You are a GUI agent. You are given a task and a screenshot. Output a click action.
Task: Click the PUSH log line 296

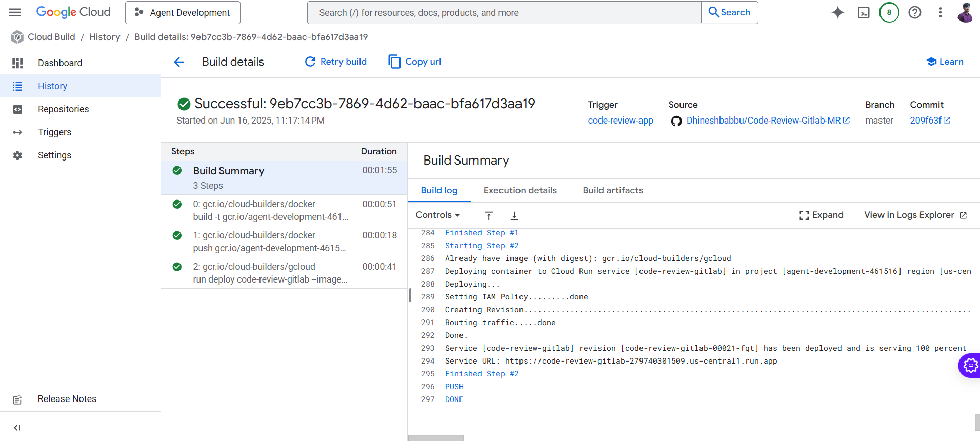tap(454, 387)
